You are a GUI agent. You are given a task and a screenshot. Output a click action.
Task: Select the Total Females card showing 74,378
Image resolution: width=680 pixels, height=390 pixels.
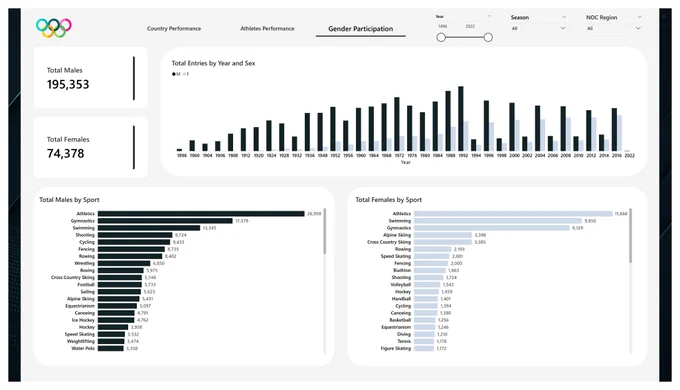click(91, 147)
